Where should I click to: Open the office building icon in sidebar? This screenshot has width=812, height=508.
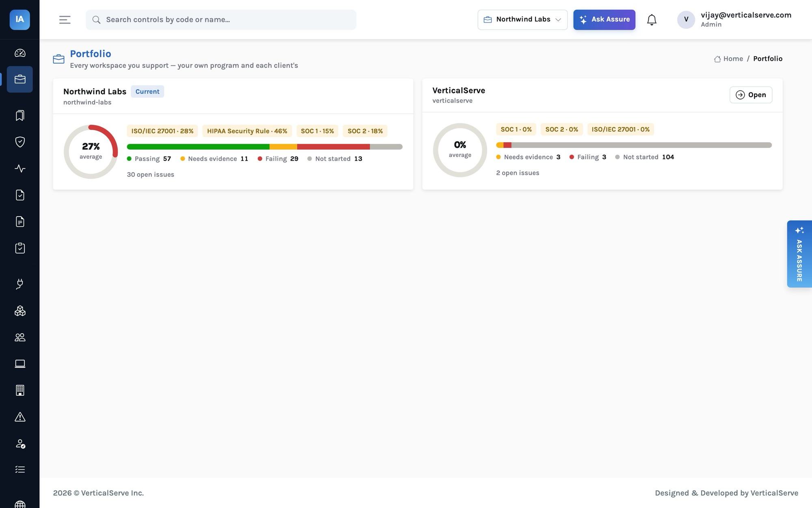[20, 390]
